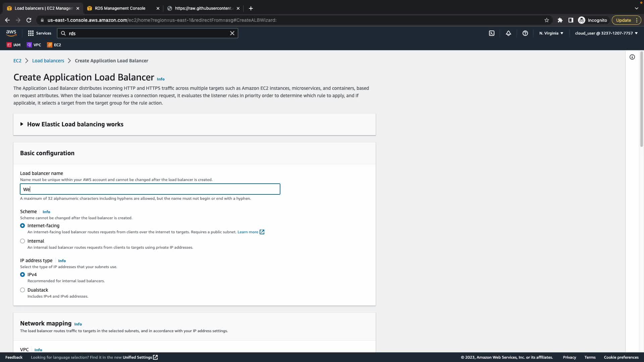Switch to RDS Management Console tab
The width and height of the screenshot is (644, 362).
tap(120, 8)
